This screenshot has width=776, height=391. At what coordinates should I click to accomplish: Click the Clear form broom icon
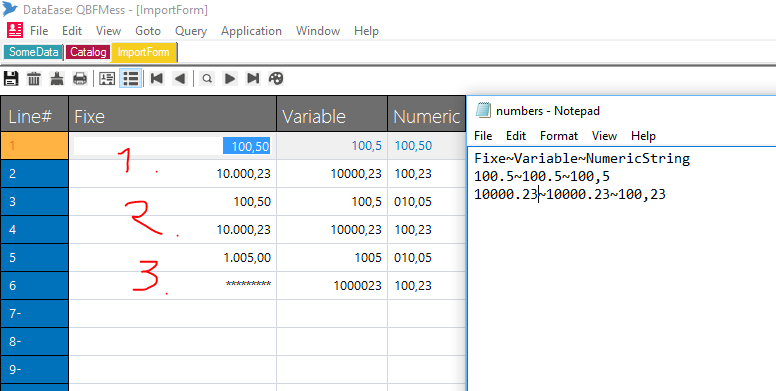(57, 79)
